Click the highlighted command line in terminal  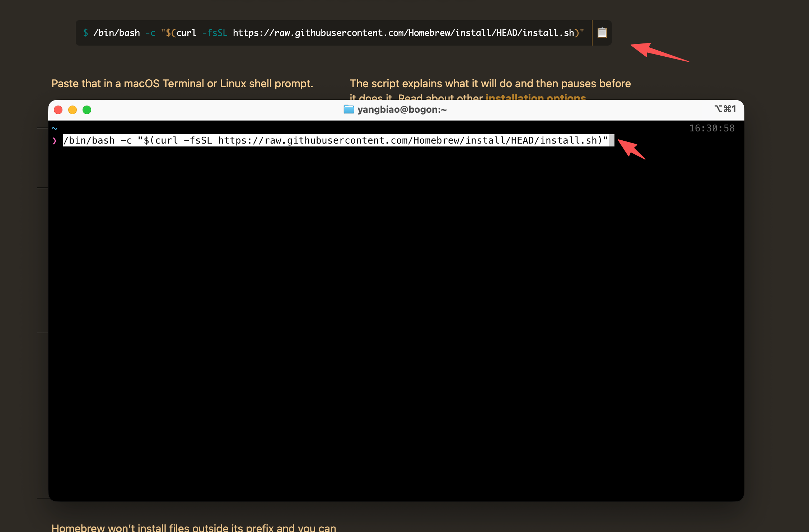pyautogui.click(x=336, y=140)
